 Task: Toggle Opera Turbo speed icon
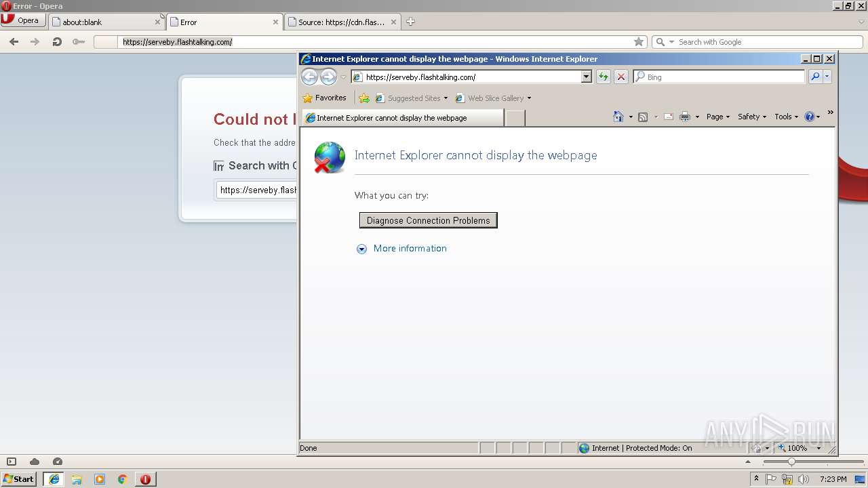point(58,462)
